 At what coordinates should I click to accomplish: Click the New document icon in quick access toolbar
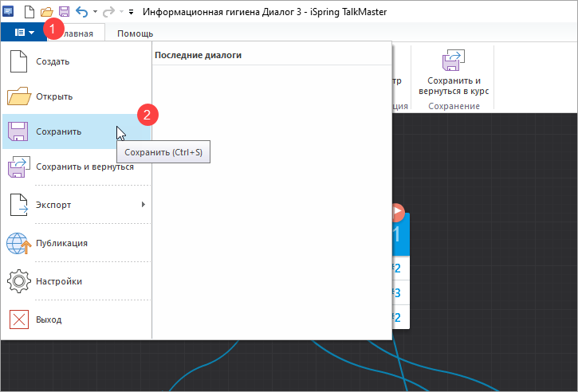(29, 12)
